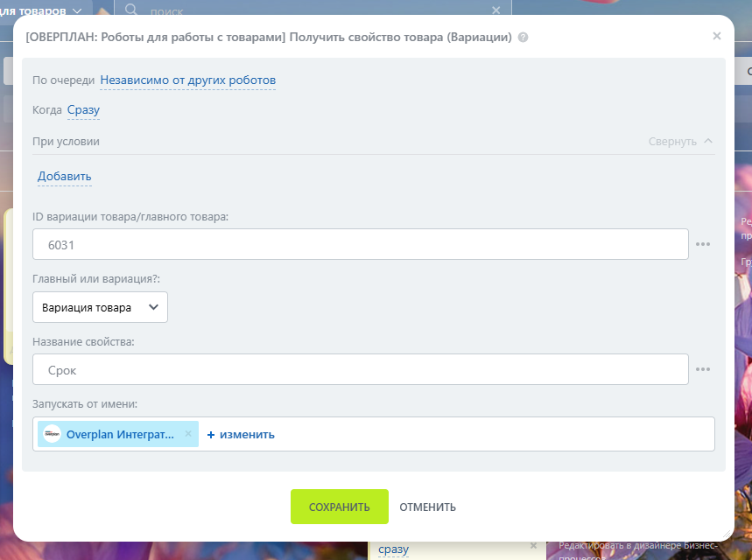752x560 pixels.
Task: Open the three-dots menu beside the Срок field
Action: (703, 369)
